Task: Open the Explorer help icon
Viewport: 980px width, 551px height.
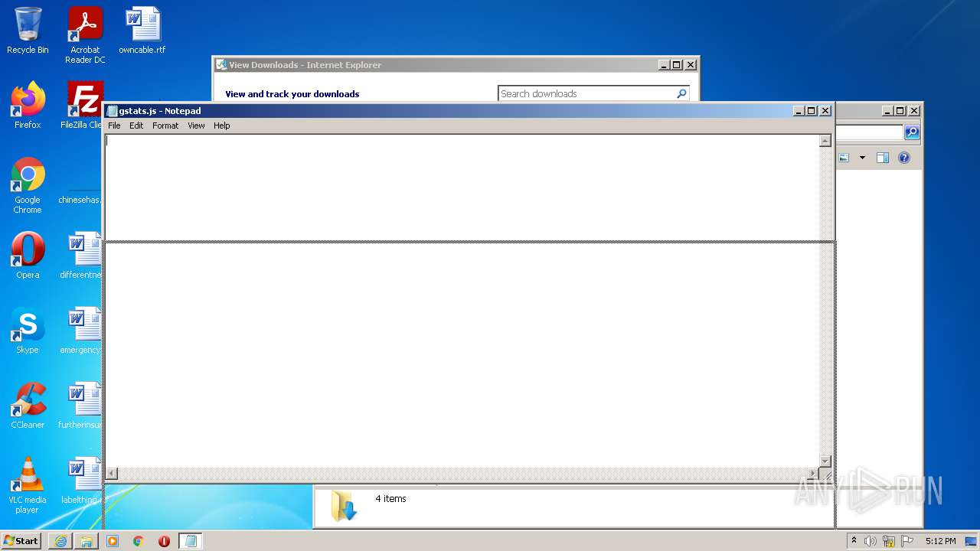Action: pyautogui.click(x=904, y=158)
